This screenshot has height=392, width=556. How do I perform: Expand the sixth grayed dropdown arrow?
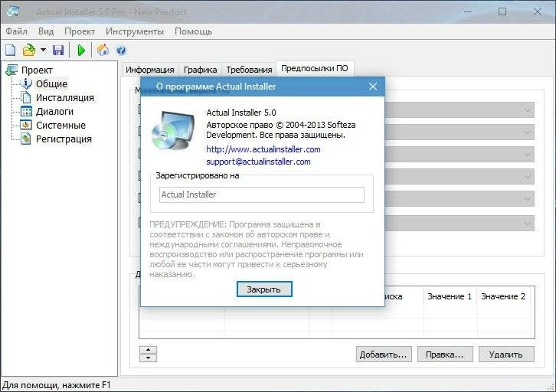point(528,224)
